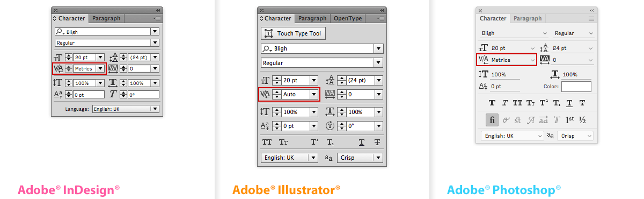The image size is (644, 199).
Task: Open the Illustrator Character panel flyout menu
Action: click(380, 18)
